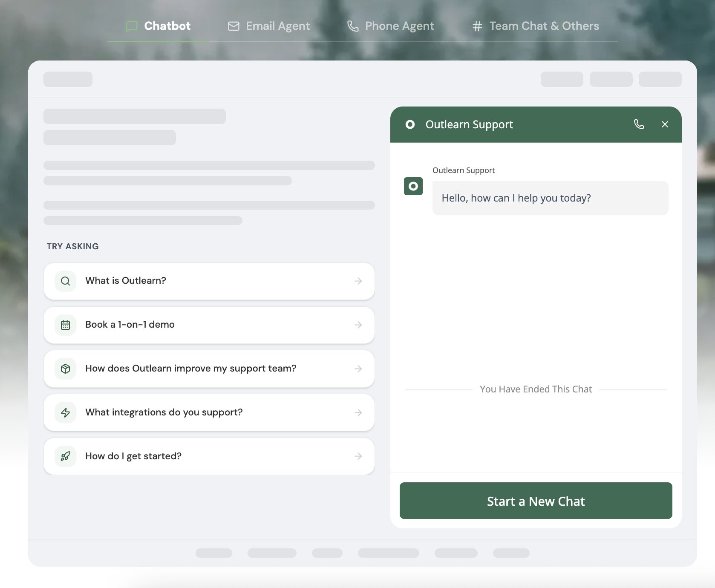Click the rocket icon on get started question
Image resolution: width=715 pixels, height=588 pixels.
[65, 456]
